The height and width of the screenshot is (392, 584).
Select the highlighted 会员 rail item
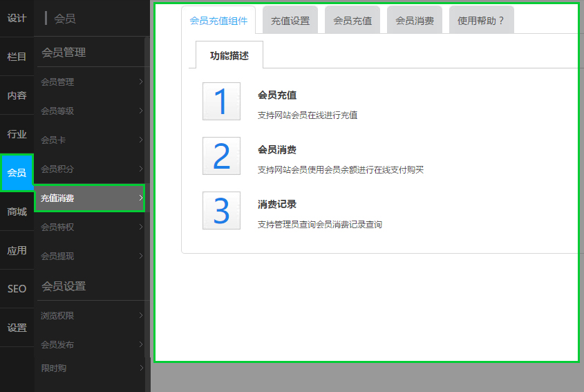click(17, 173)
